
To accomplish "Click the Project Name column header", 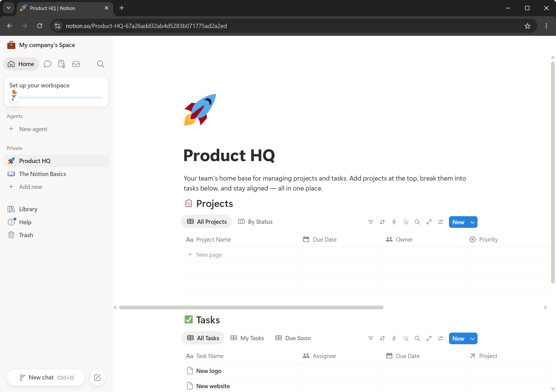I will (x=241, y=239).
